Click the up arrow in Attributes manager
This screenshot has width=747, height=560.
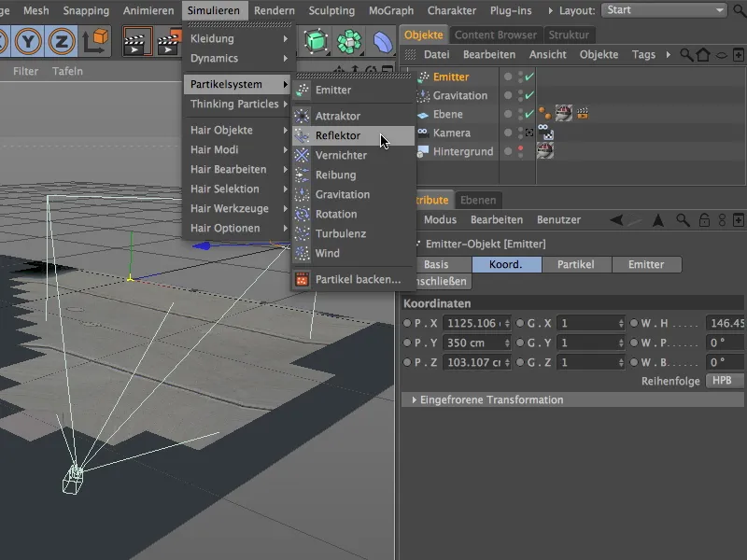658,220
